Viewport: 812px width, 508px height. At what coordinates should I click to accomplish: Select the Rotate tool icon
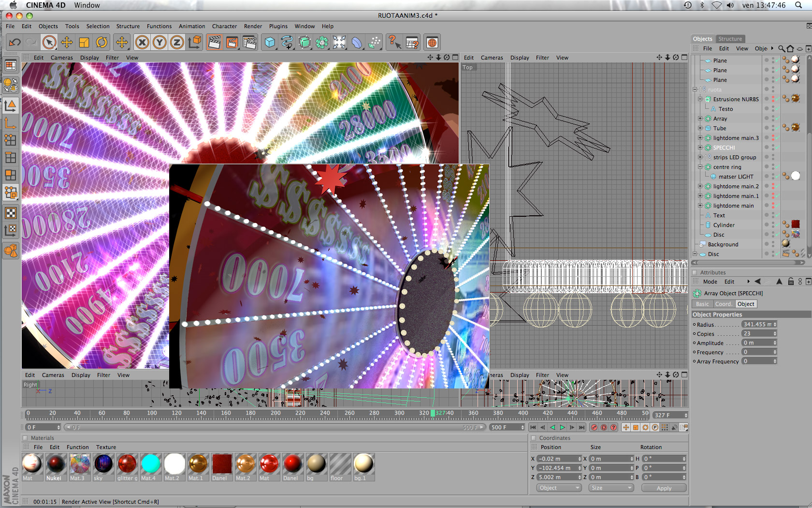point(101,43)
